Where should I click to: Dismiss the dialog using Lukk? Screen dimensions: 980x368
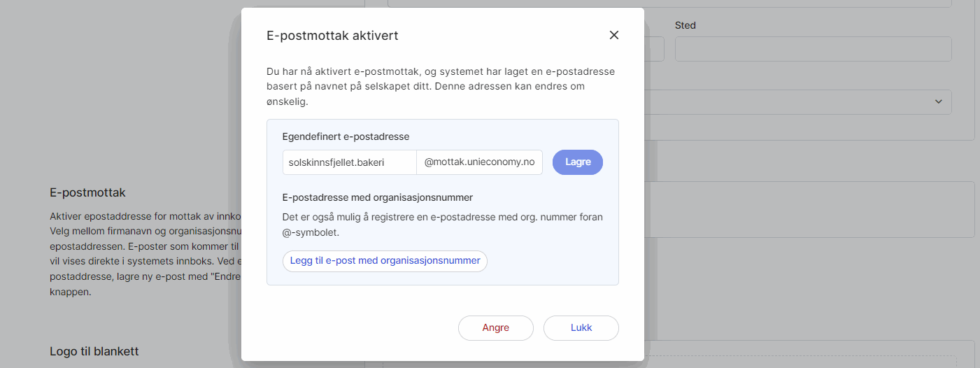tap(581, 327)
